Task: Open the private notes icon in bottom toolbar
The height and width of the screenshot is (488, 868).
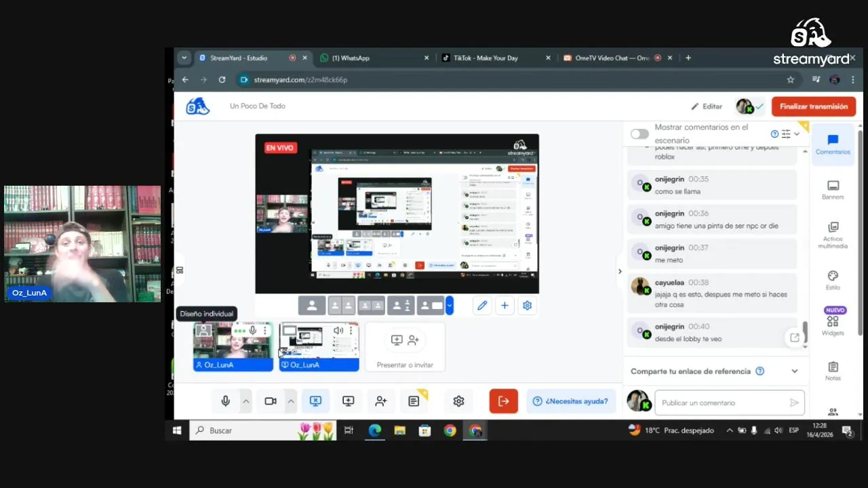Action: tap(414, 401)
